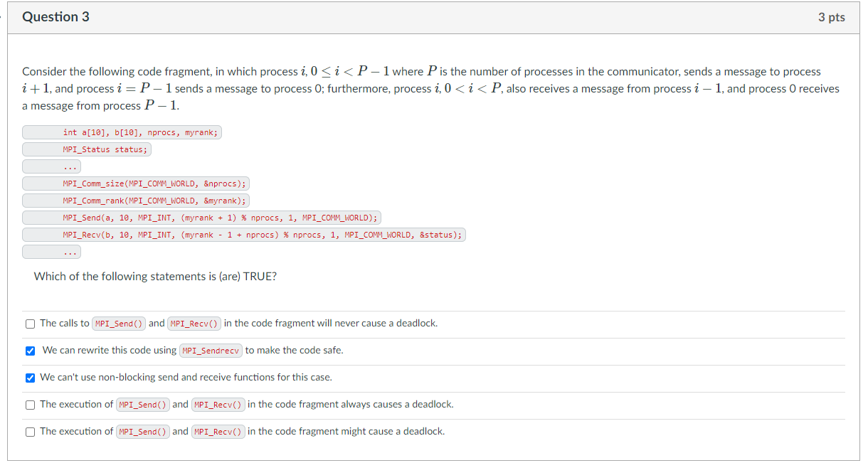868x463 pixels.
Task: Check 'will never cause a deadlock' option
Action: click(30, 324)
